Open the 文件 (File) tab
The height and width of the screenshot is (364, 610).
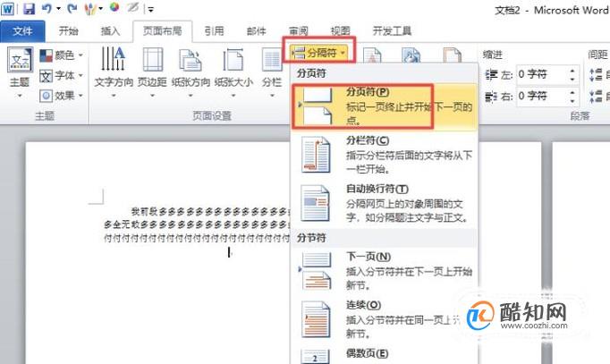22,31
